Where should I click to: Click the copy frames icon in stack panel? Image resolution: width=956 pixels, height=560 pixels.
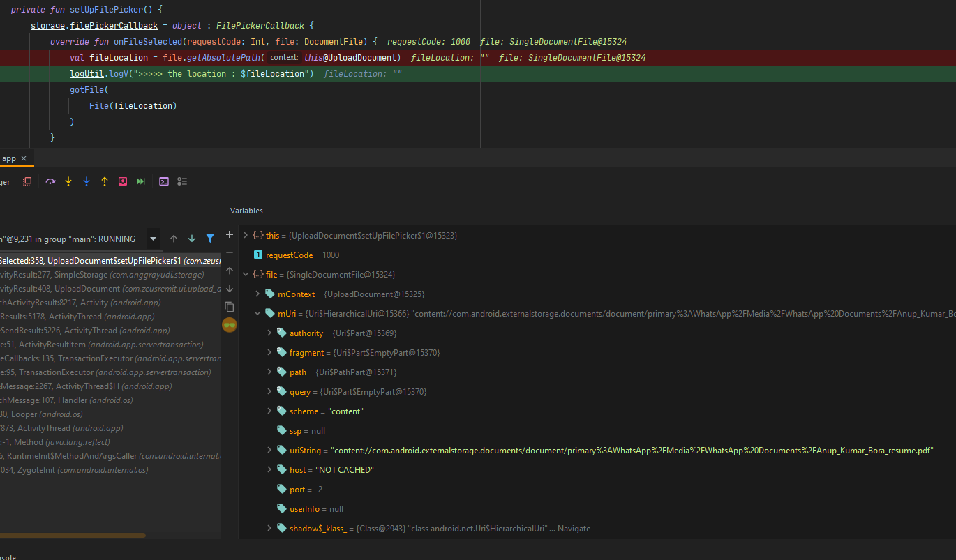[x=229, y=307]
